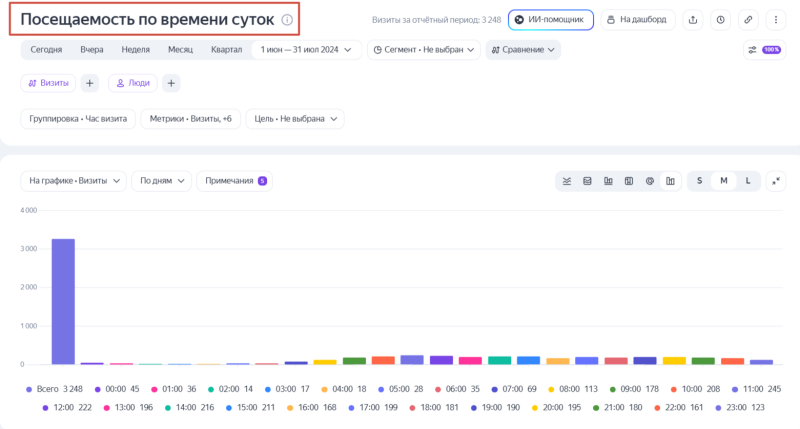Toggle the 05:00 28 legend entry

pyautogui.click(x=401, y=389)
